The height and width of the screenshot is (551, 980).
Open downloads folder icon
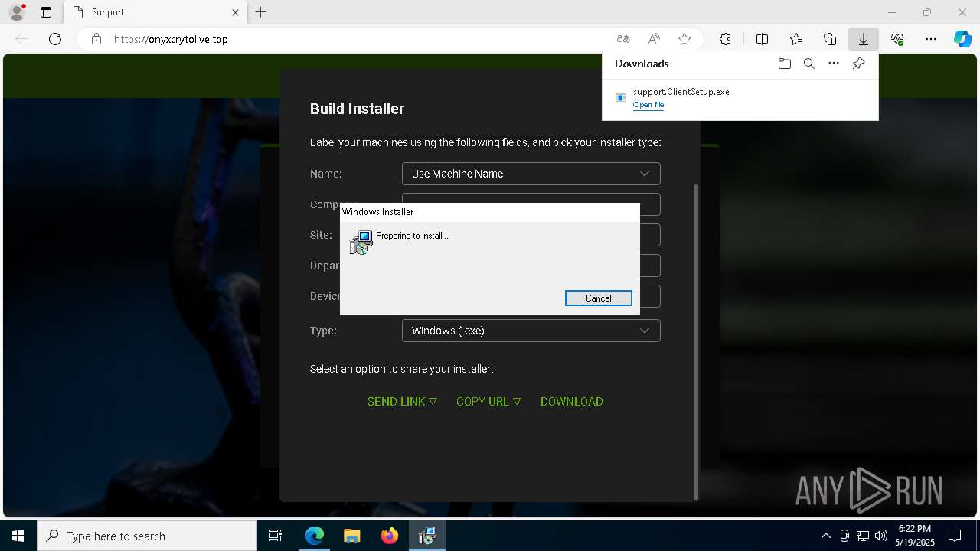[784, 64]
